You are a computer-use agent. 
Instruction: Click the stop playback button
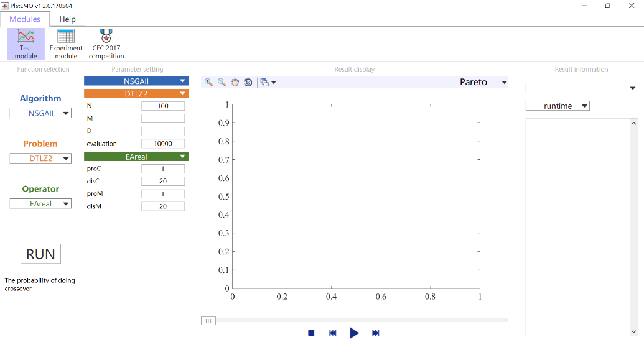point(311,333)
